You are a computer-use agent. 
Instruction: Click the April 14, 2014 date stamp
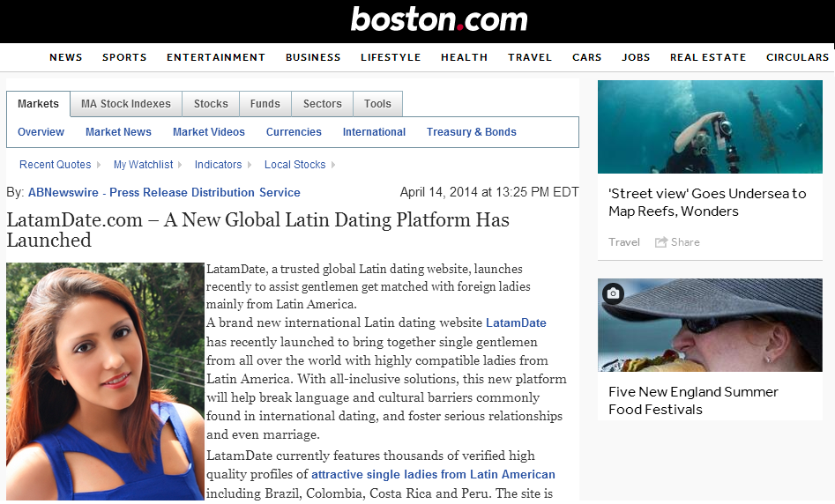coord(489,192)
